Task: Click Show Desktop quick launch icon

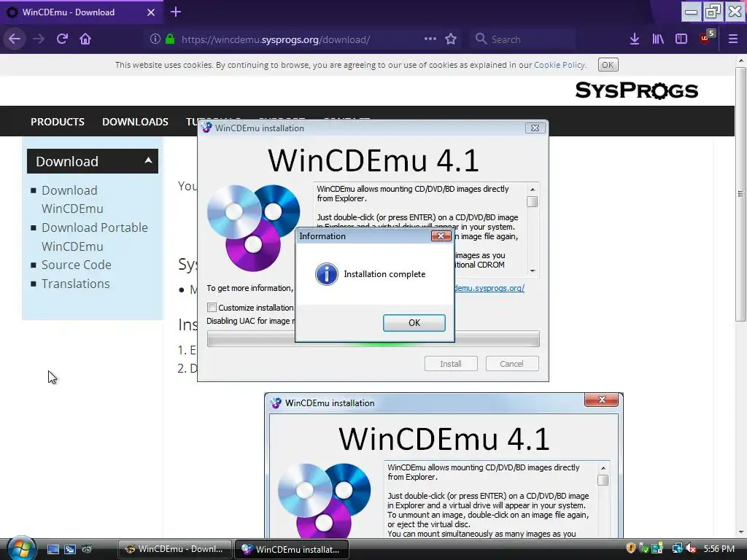Action: coord(53,549)
